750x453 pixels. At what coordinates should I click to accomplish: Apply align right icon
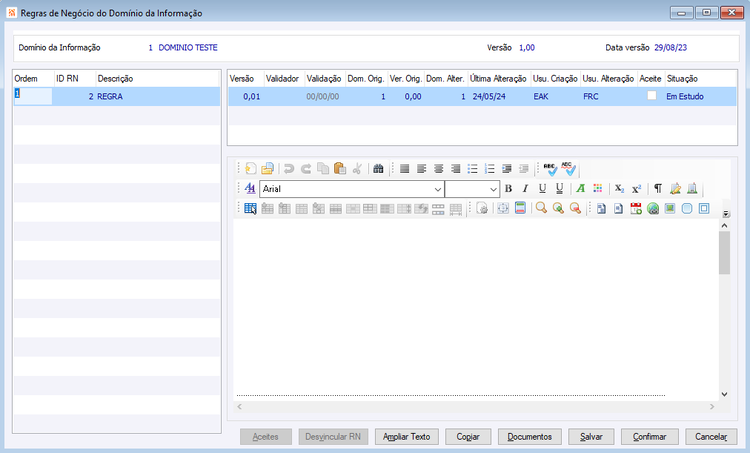click(456, 168)
